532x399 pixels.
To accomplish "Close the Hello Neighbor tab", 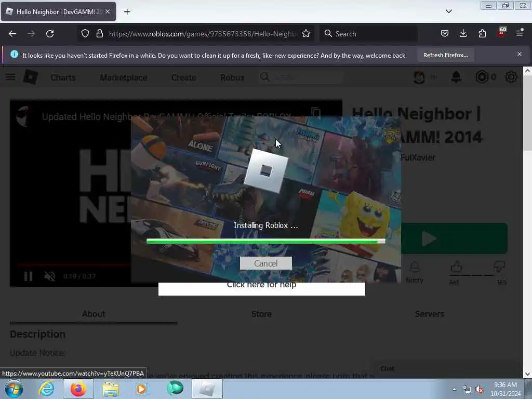I will (108, 11).
